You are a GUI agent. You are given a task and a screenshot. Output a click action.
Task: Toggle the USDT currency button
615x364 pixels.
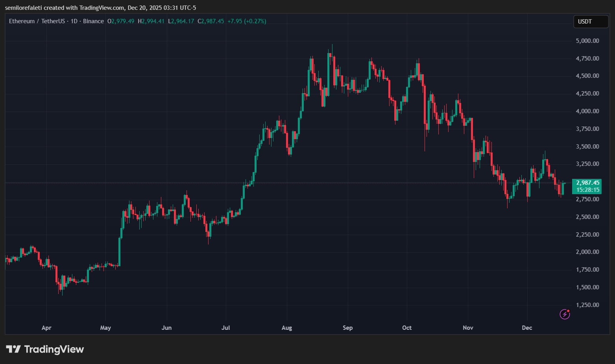591,22
